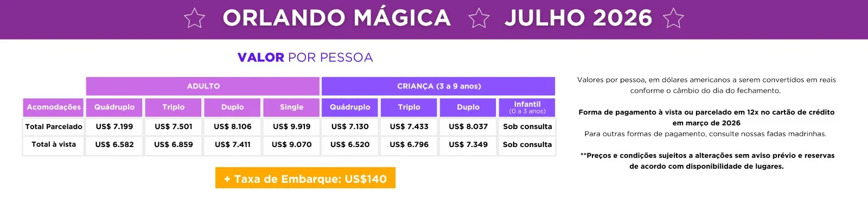Click the Adulto Quádruplo column header
Image resolution: width=868 pixels, height=217 pixels.
click(x=114, y=107)
